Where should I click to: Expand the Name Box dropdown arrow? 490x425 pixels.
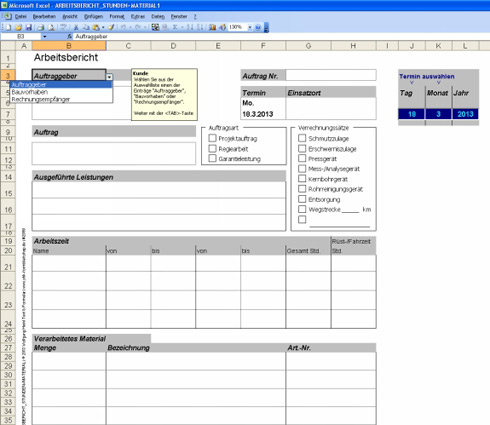click(x=45, y=36)
